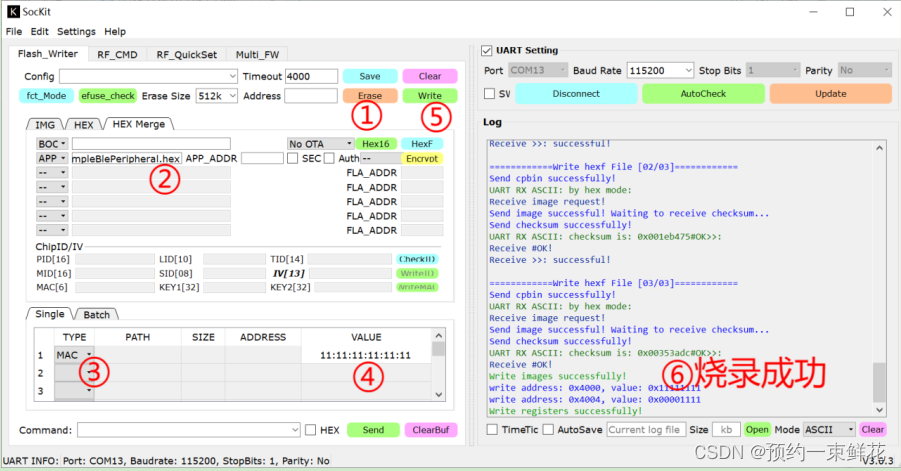The height and width of the screenshot is (471, 901).
Task: Toggle the AutoSave checkbox
Action: point(548,430)
